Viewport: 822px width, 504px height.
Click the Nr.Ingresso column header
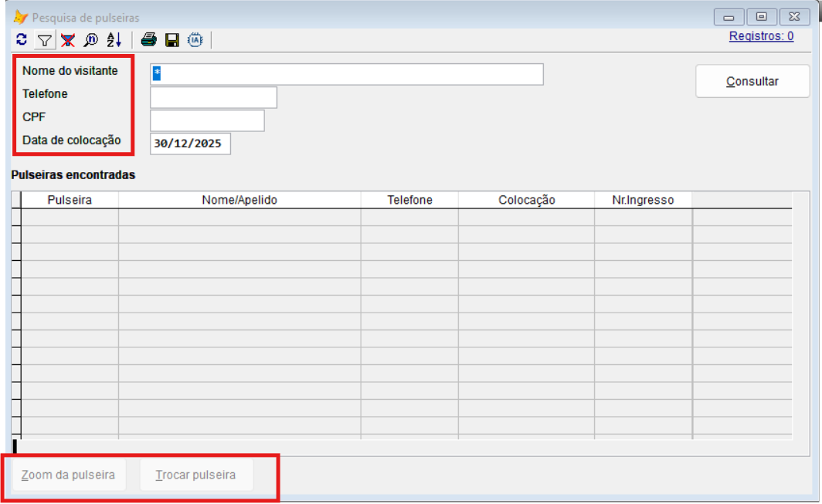[643, 200]
